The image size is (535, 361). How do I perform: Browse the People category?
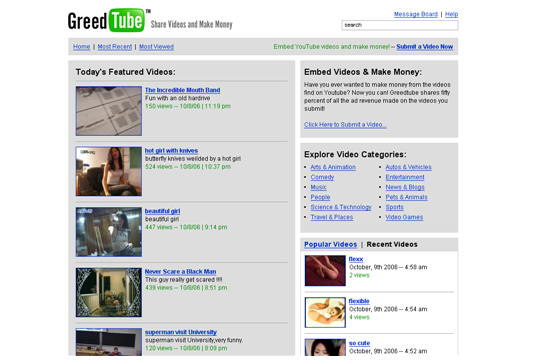click(320, 197)
